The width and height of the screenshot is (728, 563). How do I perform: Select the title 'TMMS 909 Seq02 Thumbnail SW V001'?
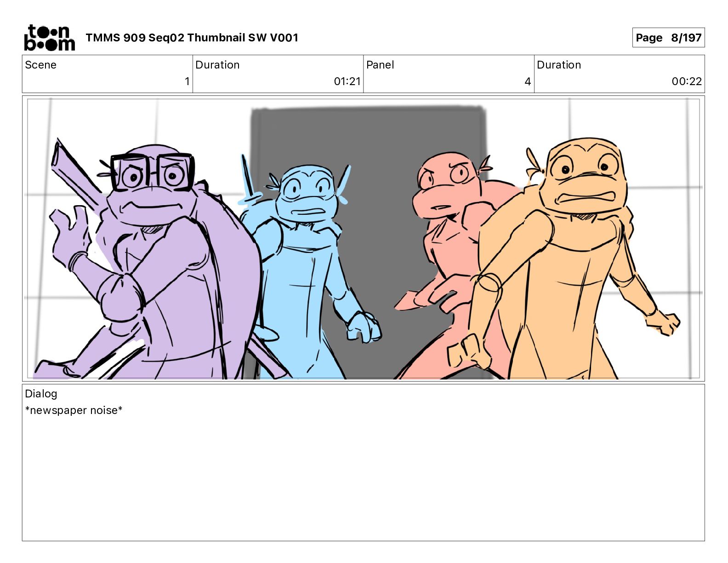(192, 38)
